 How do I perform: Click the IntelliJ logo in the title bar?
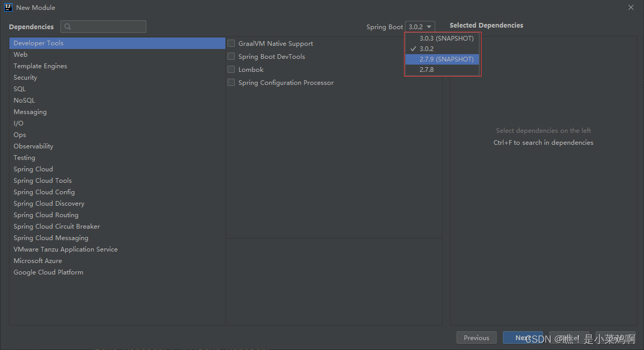8,7
